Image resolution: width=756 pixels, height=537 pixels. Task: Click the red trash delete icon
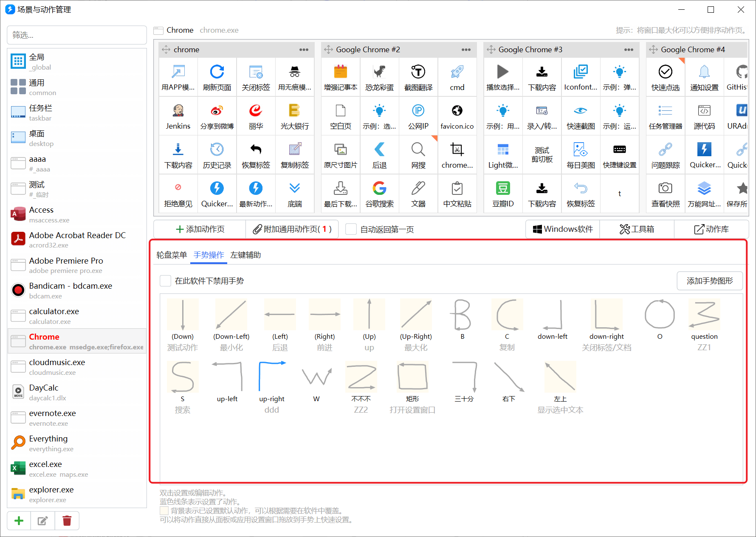tap(67, 521)
